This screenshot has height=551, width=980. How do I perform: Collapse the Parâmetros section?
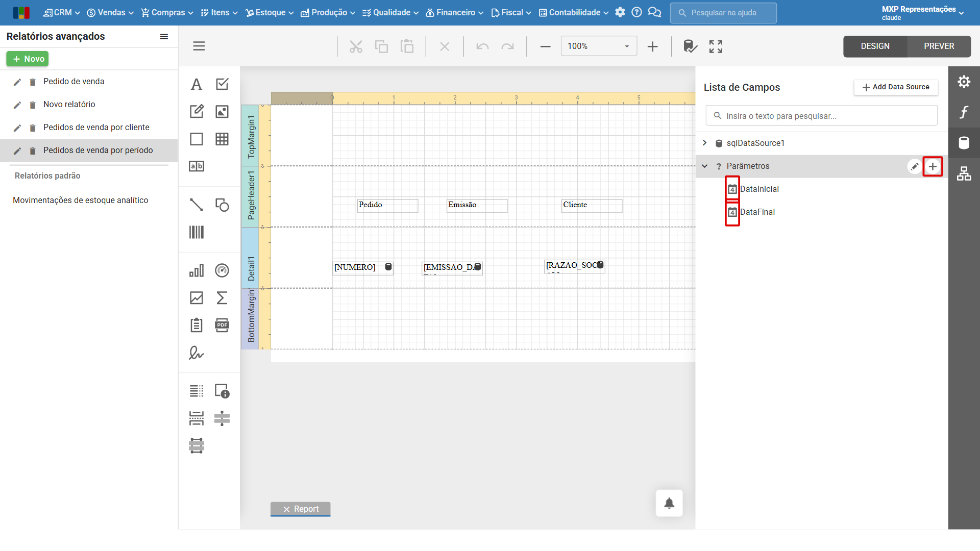coord(705,166)
